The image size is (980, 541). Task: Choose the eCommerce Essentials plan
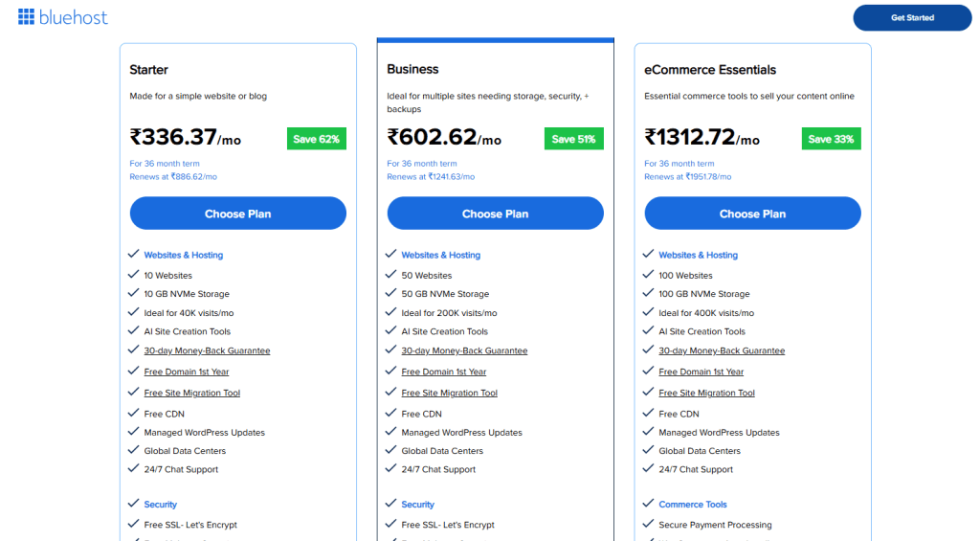tap(752, 214)
